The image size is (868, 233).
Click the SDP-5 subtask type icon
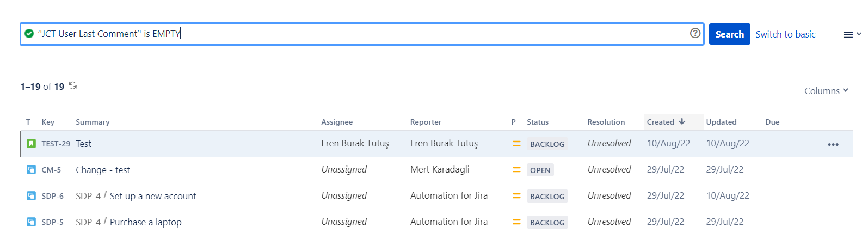[x=31, y=222]
